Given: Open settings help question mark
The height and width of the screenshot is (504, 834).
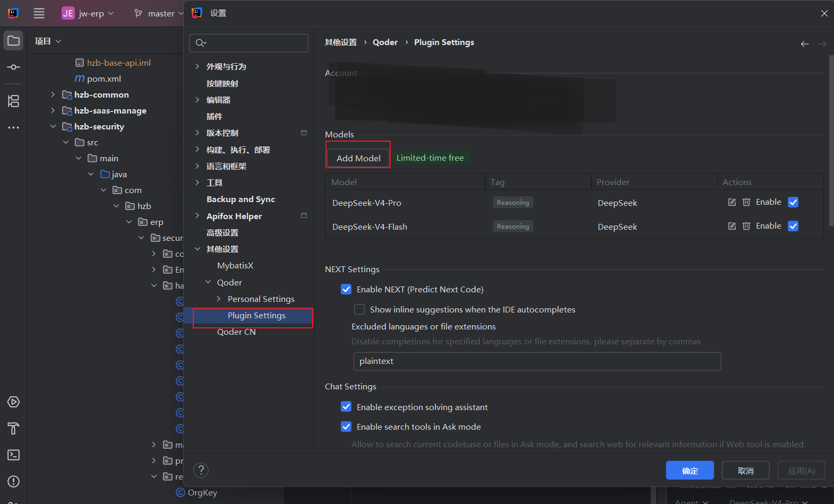Looking at the screenshot, I should tap(201, 470).
